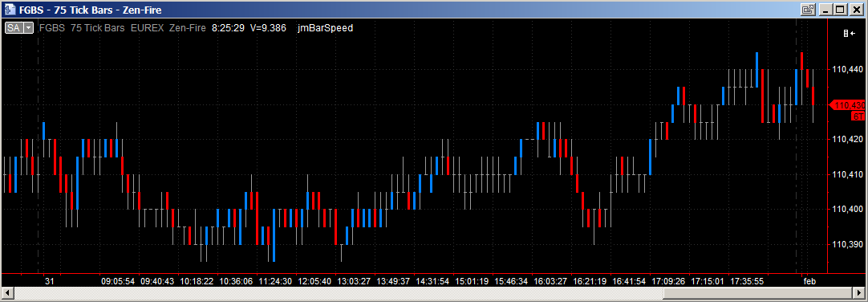Click the 110,410 price axis label
Screen dimensions: 868x302
tap(847, 174)
